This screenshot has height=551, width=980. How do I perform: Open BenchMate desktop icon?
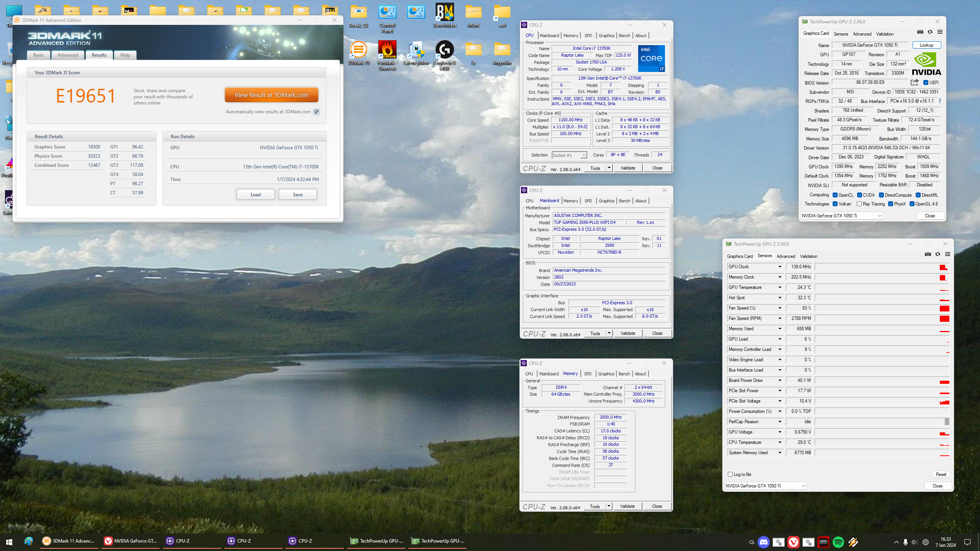tap(444, 15)
